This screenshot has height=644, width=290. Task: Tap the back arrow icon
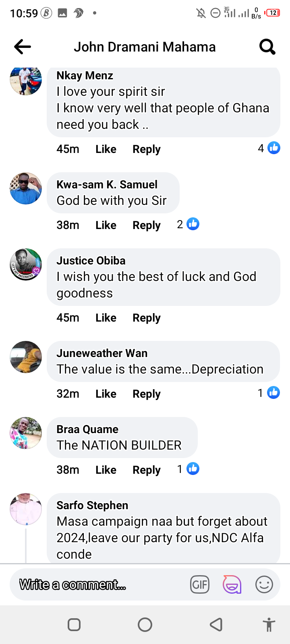coord(23,47)
